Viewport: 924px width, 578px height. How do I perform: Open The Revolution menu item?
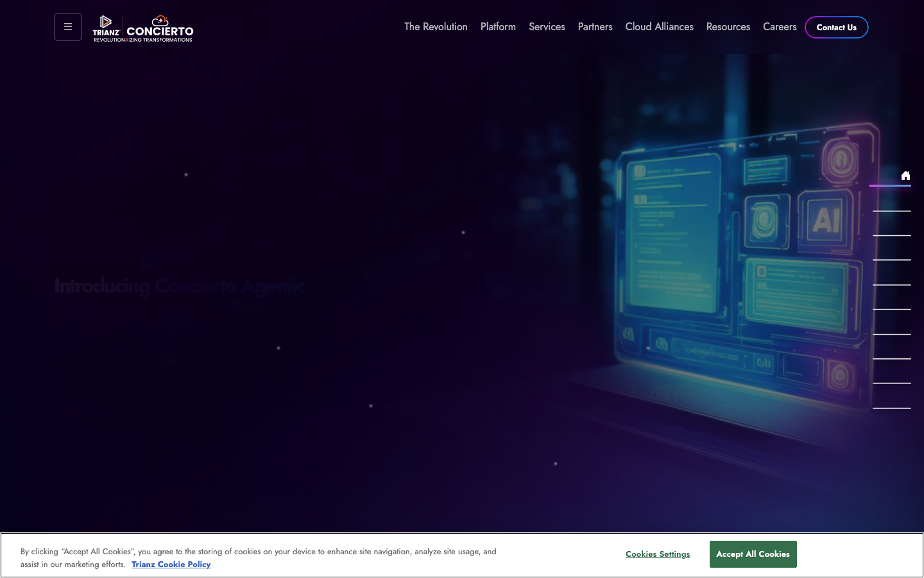(x=436, y=27)
